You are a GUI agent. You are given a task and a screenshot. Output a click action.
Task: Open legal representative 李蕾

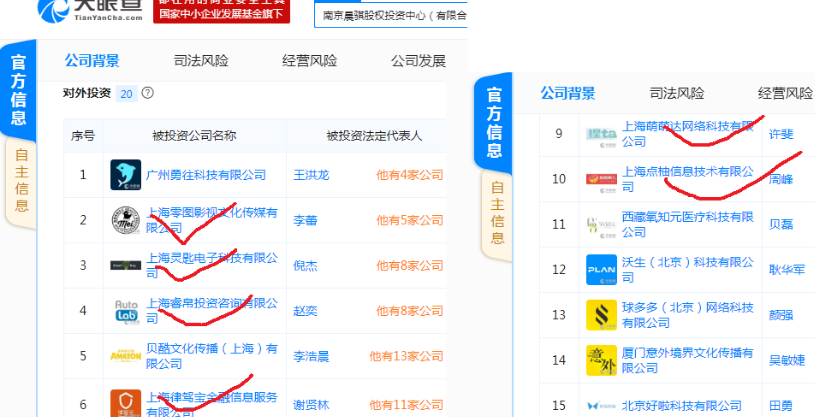click(x=305, y=220)
